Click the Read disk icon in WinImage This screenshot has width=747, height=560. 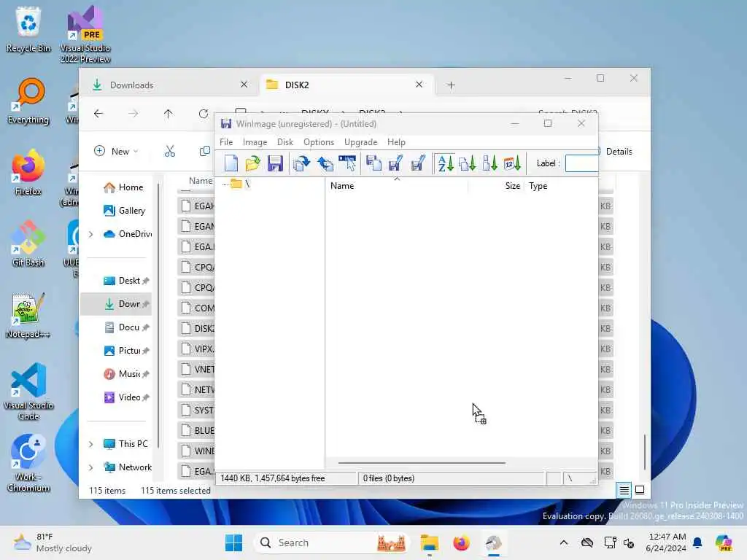pyautogui.click(x=374, y=163)
